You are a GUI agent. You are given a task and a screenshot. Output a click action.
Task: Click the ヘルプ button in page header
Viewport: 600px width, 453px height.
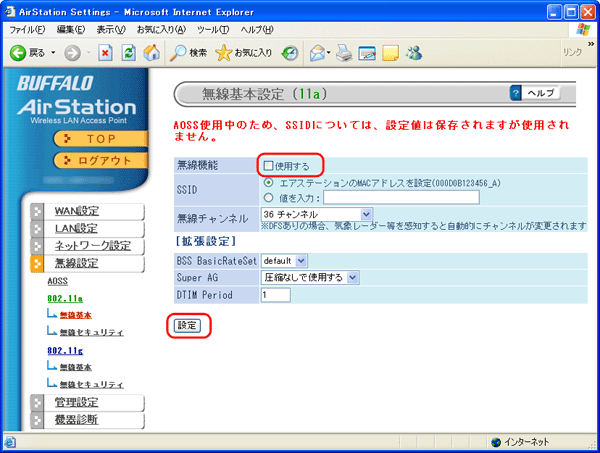pos(535,93)
